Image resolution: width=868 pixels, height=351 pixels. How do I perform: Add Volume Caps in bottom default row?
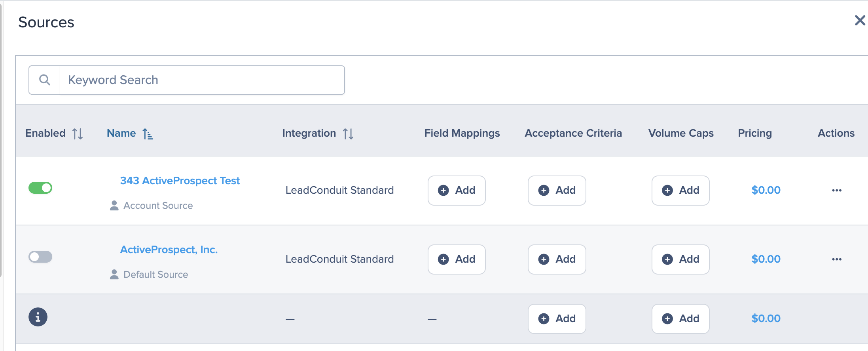(x=680, y=319)
